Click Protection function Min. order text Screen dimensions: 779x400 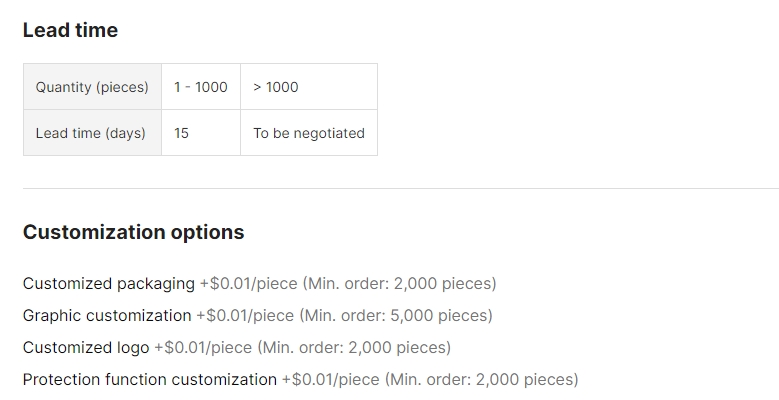tap(482, 380)
